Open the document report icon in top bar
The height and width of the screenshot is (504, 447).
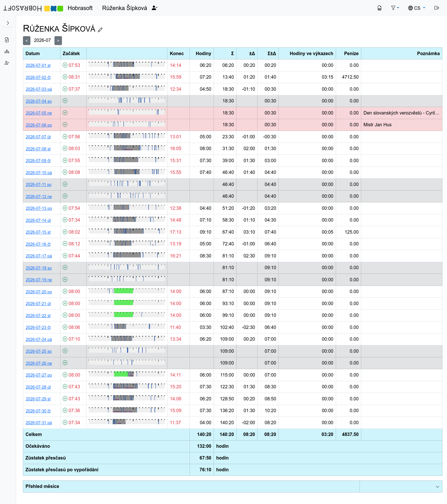point(379,8)
